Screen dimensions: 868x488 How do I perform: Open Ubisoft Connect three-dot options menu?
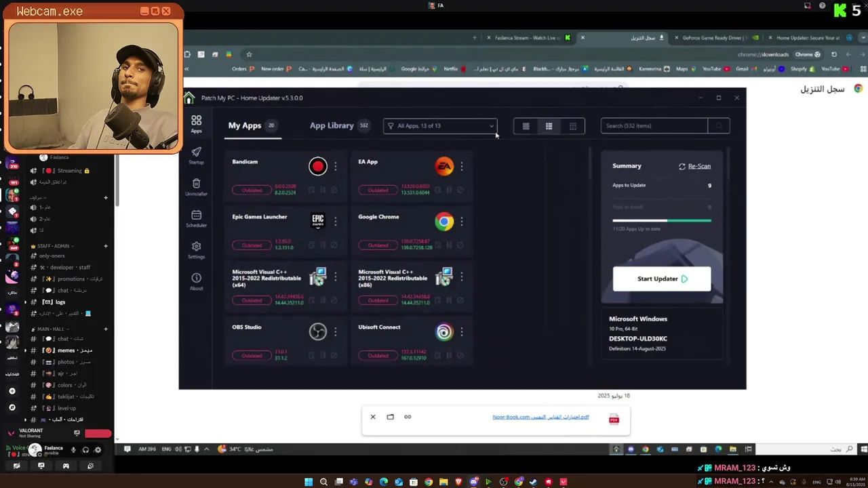click(462, 331)
